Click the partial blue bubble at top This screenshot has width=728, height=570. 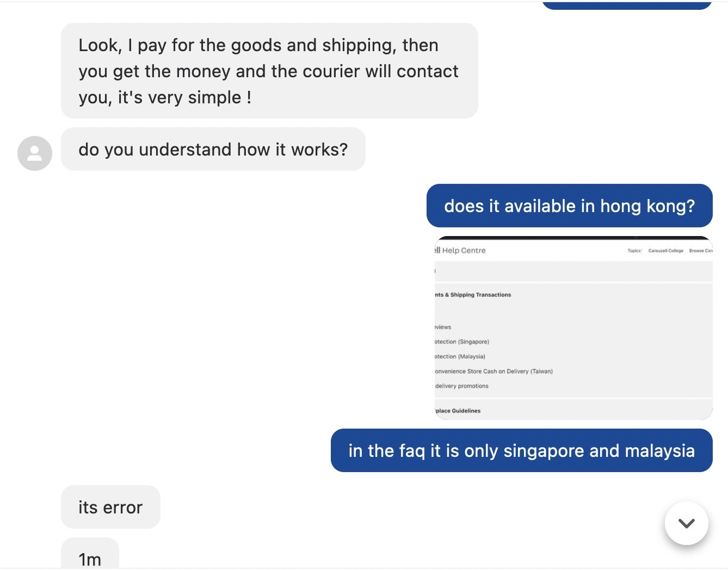coord(627,5)
